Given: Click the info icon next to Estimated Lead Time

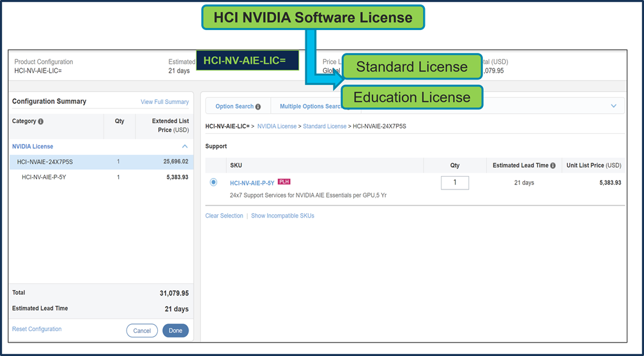Looking at the screenshot, I should coord(553,166).
